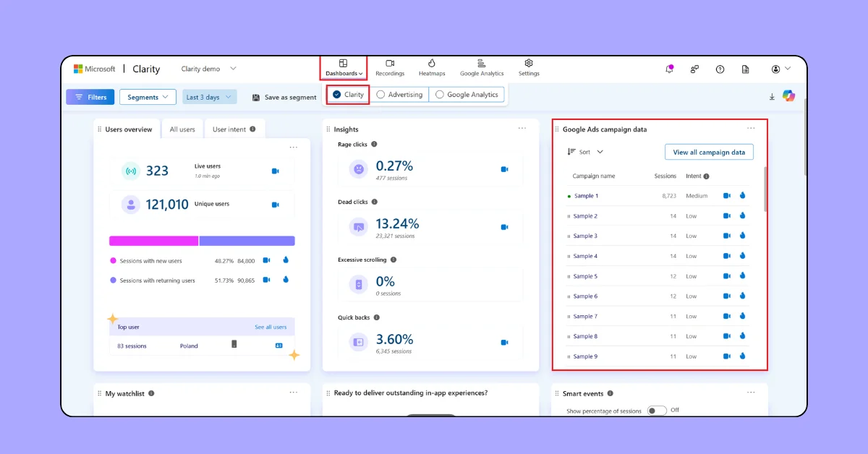This screenshot has width=868, height=454.
Task: Grab the Insights card drag handle
Action: click(x=328, y=129)
